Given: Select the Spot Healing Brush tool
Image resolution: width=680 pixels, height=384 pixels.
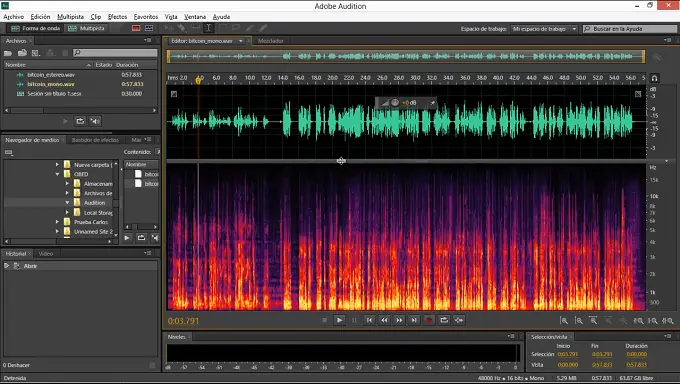Looking at the screenshot, I should click(x=263, y=28).
